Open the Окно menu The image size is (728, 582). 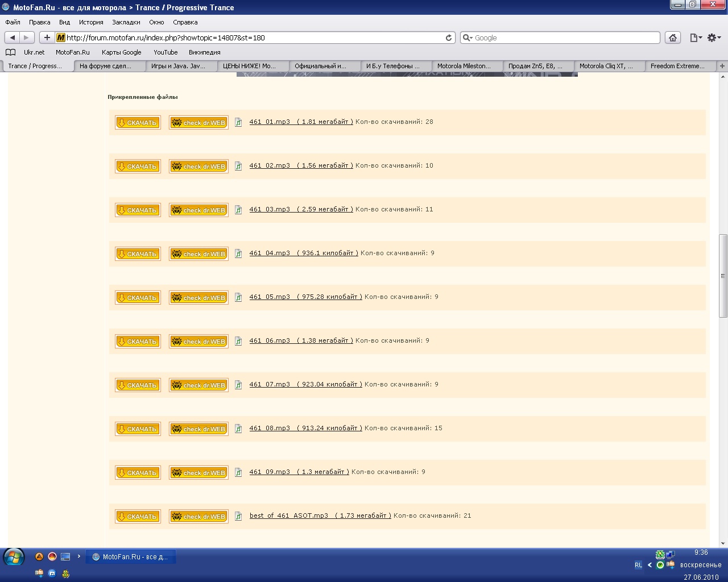[156, 22]
